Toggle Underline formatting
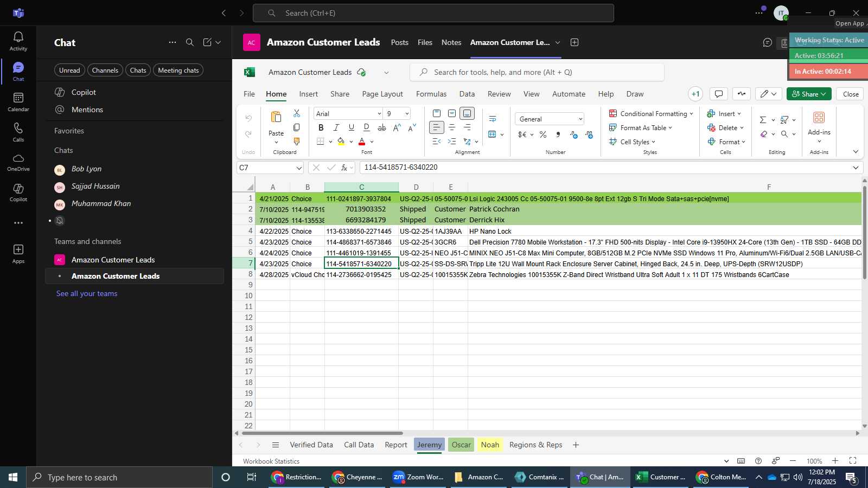Image resolution: width=868 pixels, height=488 pixels. pos(351,127)
